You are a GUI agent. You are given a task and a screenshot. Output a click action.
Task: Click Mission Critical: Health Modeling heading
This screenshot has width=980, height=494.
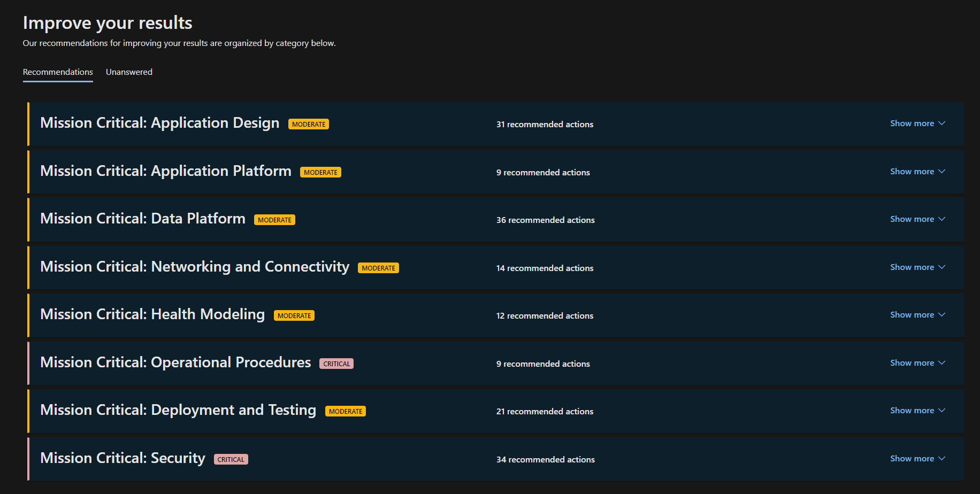click(152, 314)
